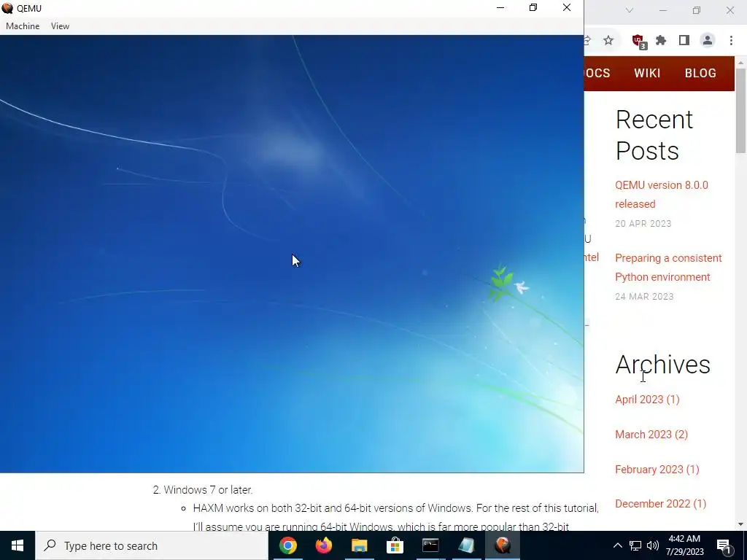The width and height of the screenshot is (747, 560).
Task: Open Google Chrome from the taskbar
Action: pyautogui.click(x=287, y=545)
